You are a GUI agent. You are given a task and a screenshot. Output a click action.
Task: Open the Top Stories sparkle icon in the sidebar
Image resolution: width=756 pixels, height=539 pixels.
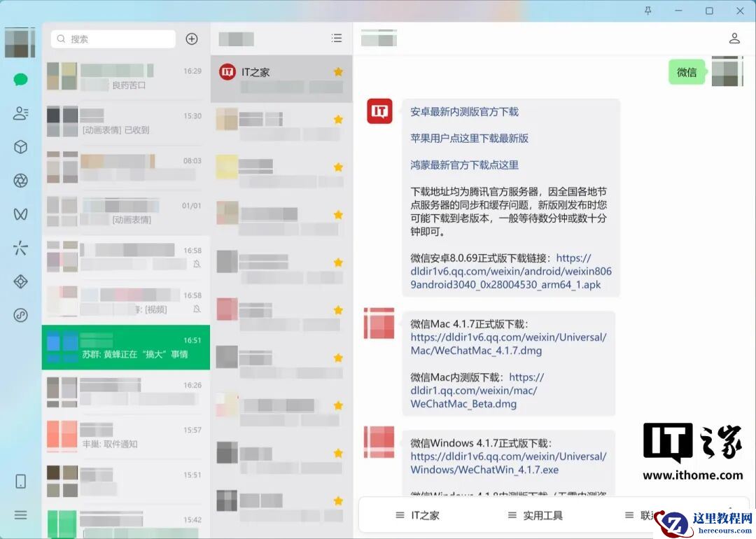20,248
